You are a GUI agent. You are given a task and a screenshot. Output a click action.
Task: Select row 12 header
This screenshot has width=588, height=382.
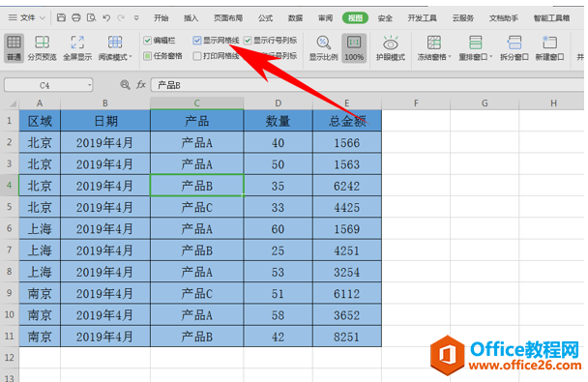click(9, 358)
